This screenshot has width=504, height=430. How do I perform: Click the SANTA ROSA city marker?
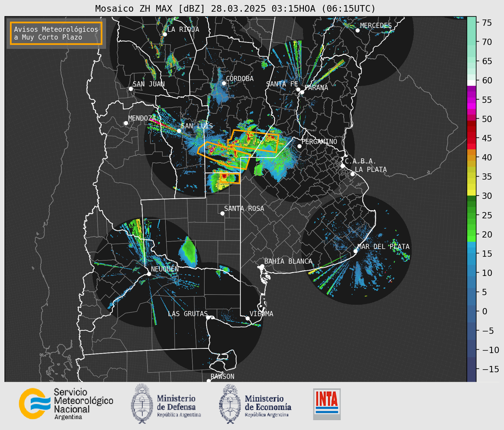(222, 213)
